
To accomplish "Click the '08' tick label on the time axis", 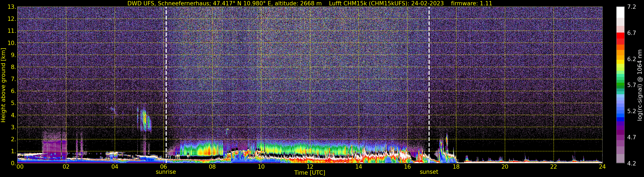I will tap(212, 167).
